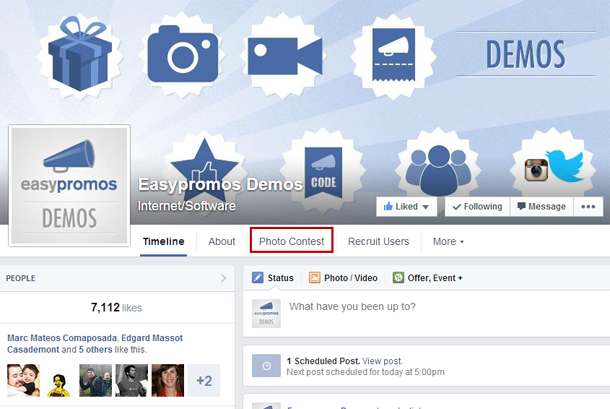Click the Instagram camera icon in cover

pyautogui.click(x=536, y=170)
